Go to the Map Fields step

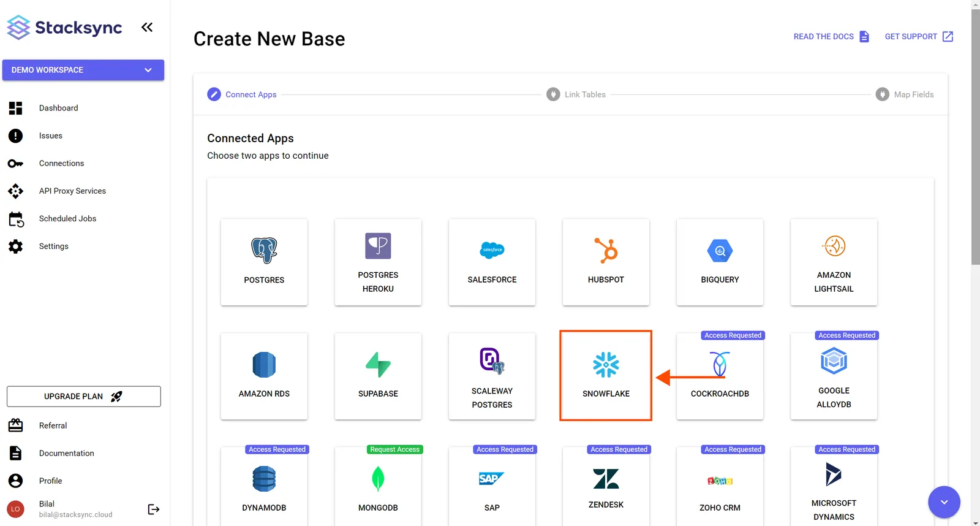[x=905, y=94]
